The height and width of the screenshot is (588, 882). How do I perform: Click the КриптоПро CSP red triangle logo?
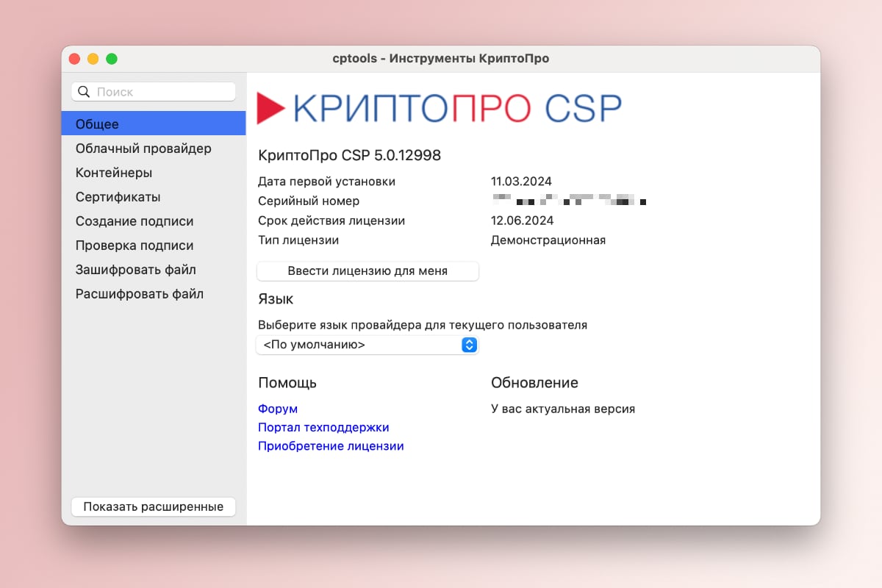[x=270, y=108]
